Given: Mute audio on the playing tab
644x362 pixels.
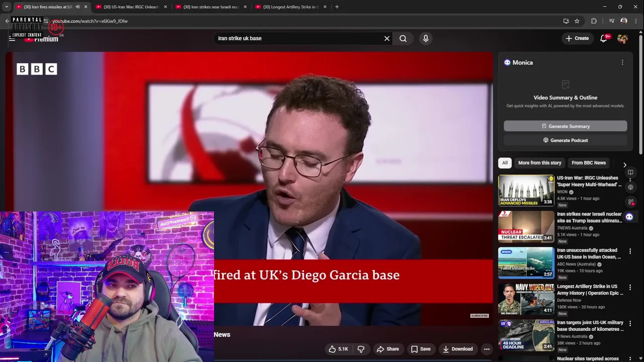Looking at the screenshot, I should [77, 7].
